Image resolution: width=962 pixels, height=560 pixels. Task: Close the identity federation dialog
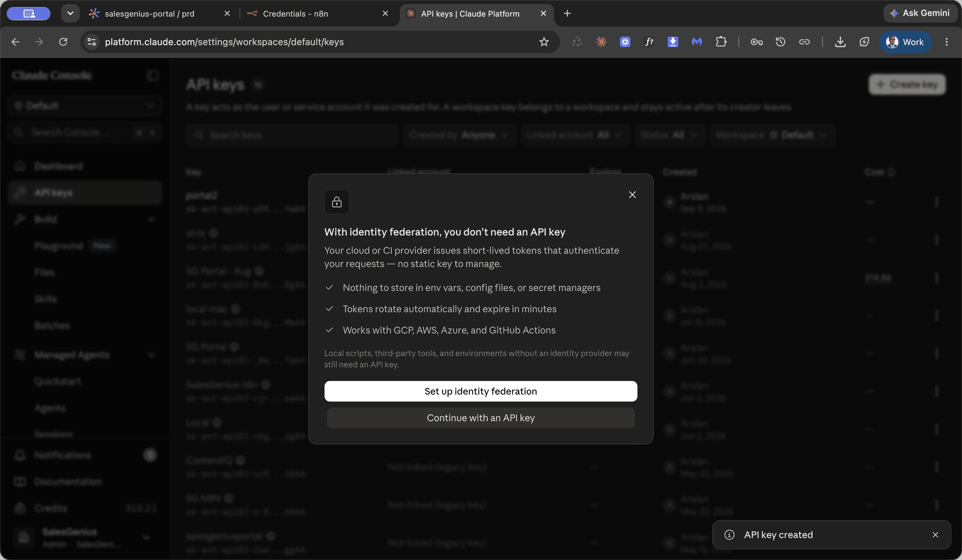(632, 195)
